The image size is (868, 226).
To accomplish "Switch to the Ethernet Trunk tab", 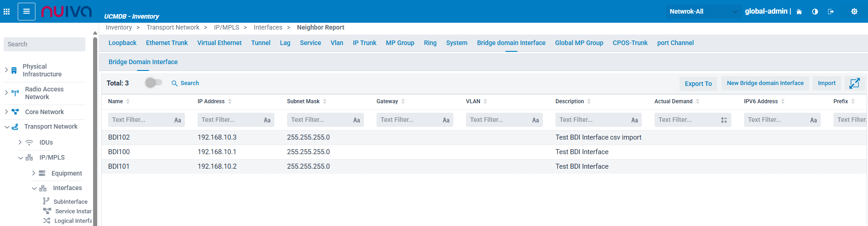I will (x=167, y=43).
